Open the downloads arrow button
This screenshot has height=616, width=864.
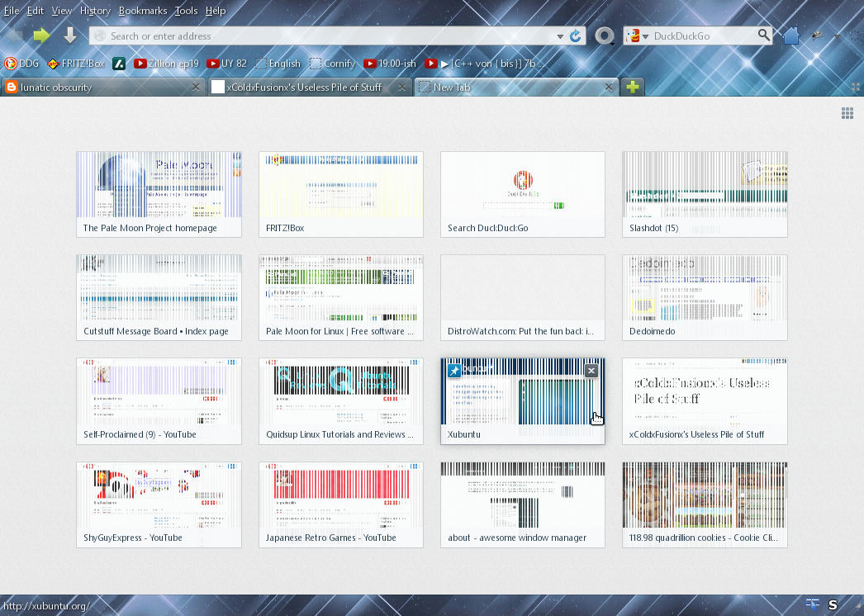click(70, 36)
